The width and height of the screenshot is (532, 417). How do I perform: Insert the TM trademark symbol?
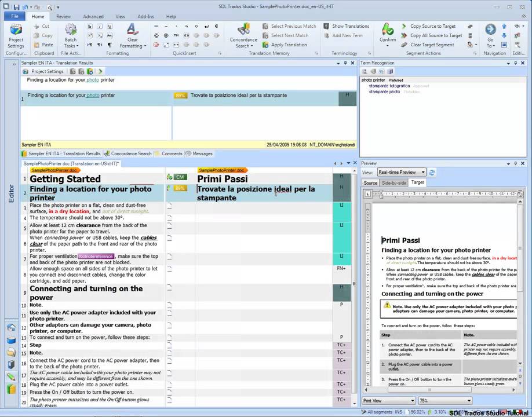coord(176,35)
